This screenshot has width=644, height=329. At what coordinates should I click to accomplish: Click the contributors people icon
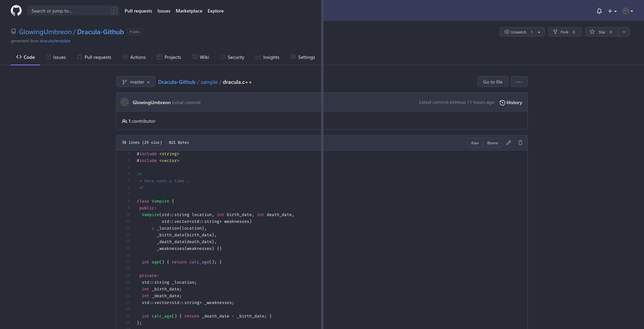pos(124,121)
